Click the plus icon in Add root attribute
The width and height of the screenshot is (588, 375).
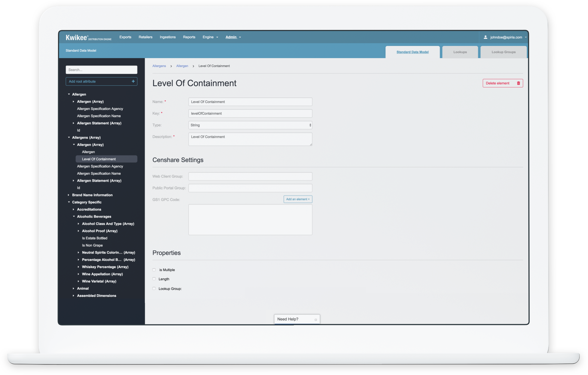[133, 81]
